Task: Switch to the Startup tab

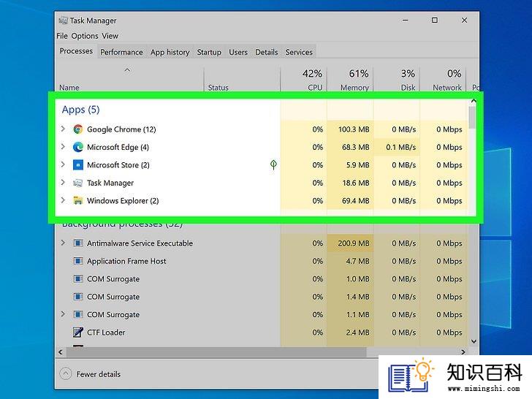Action: (209, 52)
